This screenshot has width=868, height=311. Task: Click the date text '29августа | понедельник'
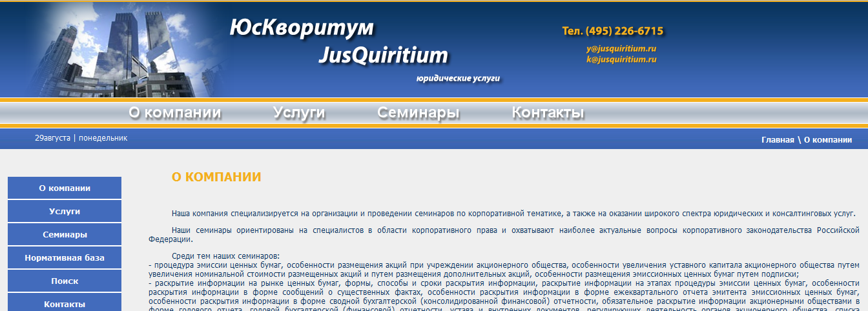(81, 137)
